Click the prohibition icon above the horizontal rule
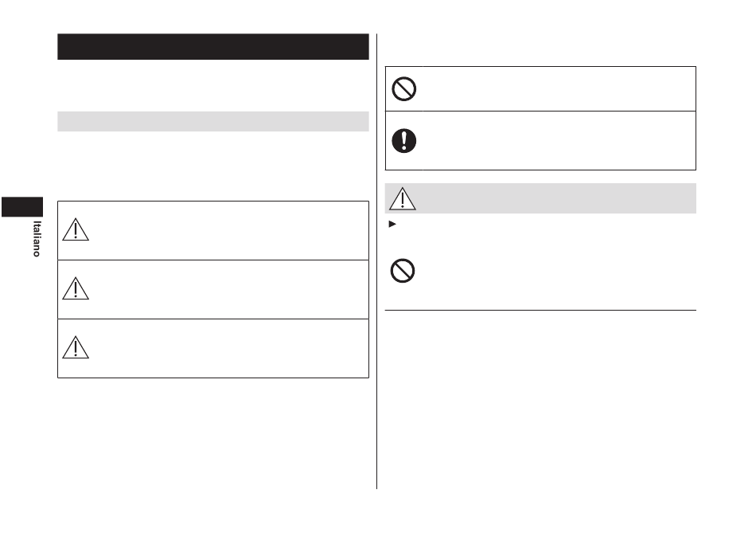 [403, 271]
